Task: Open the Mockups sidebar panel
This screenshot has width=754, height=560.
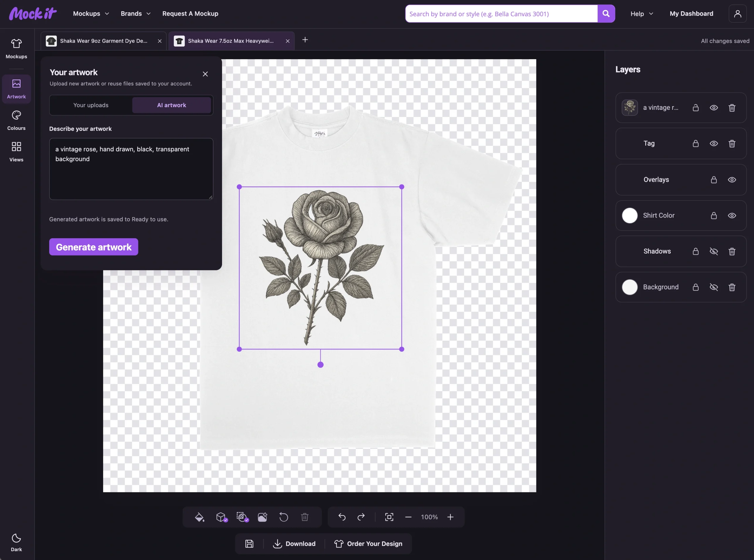Action: pos(16,49)
